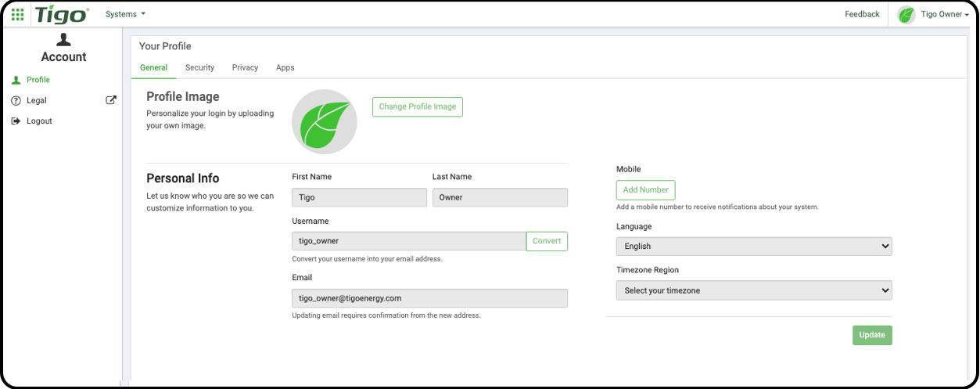The height and width of the screenshot is (389, 980).
Task: Click the First Name field
Action: pyautogui.click(x=360, y=197)
